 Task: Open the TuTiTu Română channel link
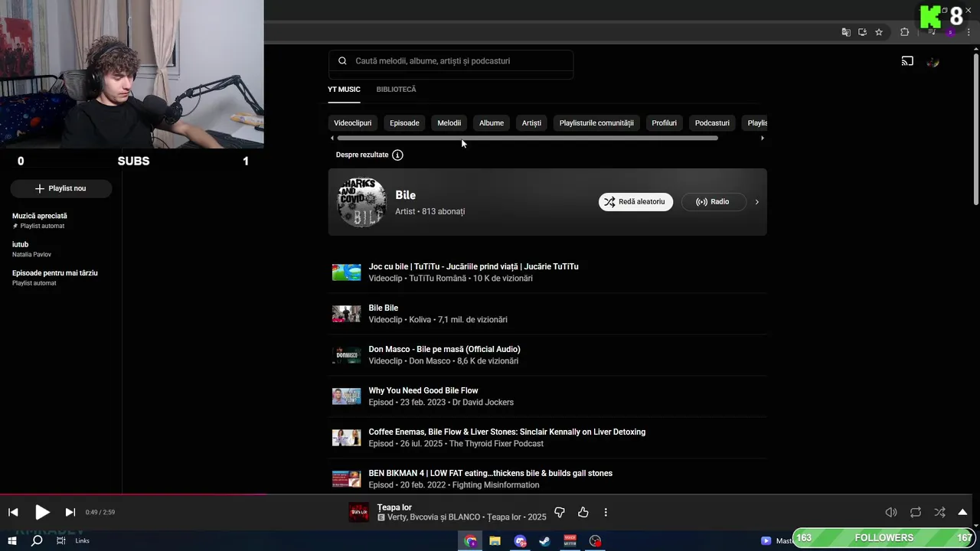(x=437, y=279)
